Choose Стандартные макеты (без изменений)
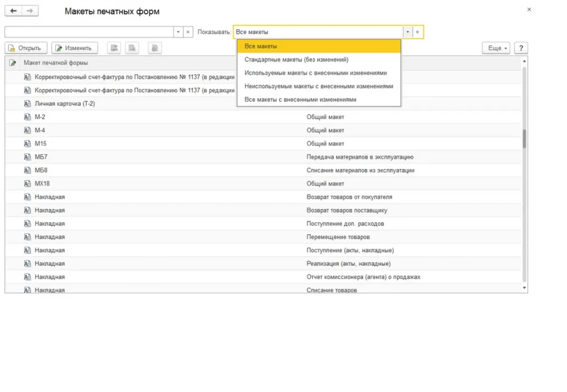This screenshot has width=567, height=392. 319,60
